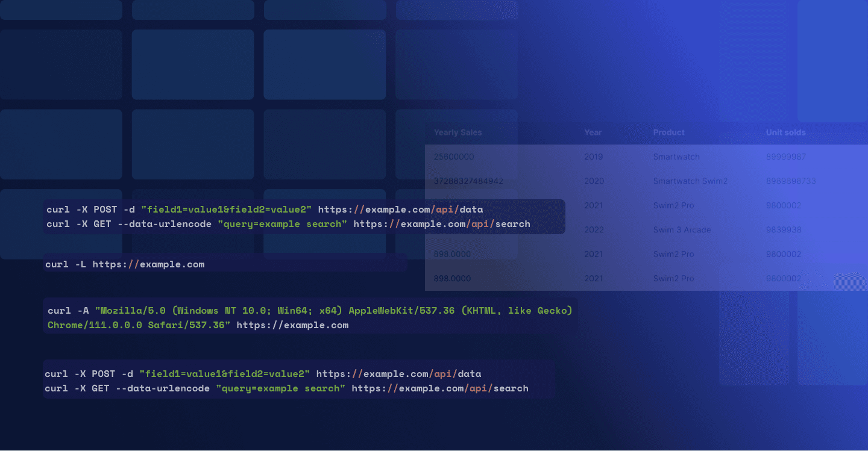Select the 9839938 units sold cell

(783, 230)
